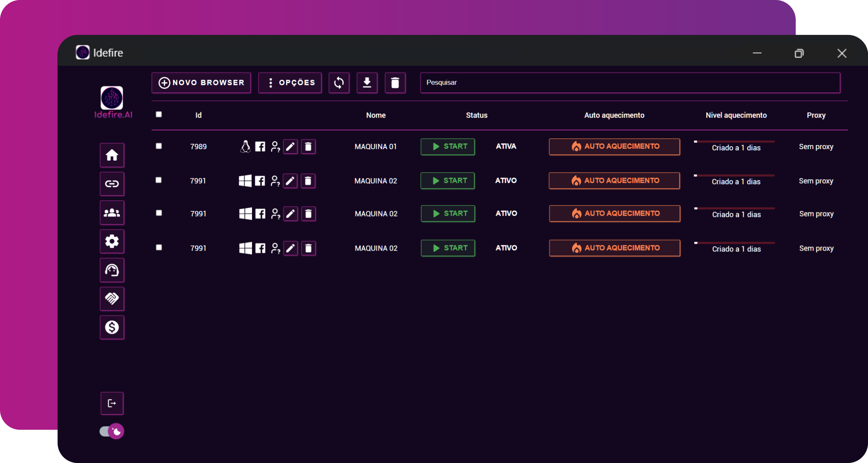Viewport: 868px width, 463px height.
Task: Check the select-all checkbox in the header
Action: point(159,115)
